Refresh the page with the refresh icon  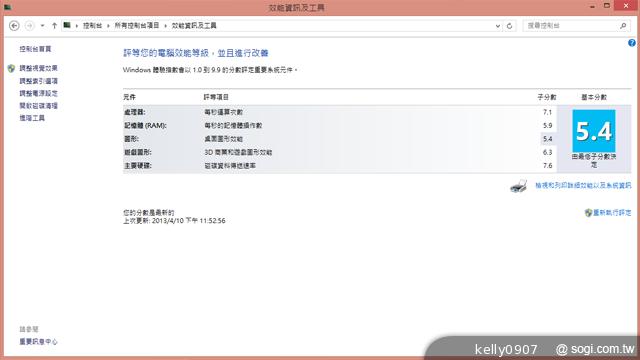[x=509, y=26]
